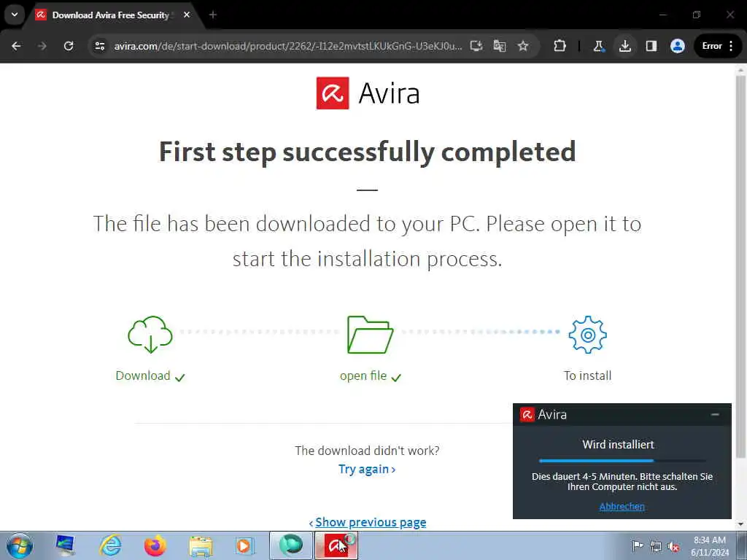Open the taskbar clock showing 8:34 AM

coord(710,546)
